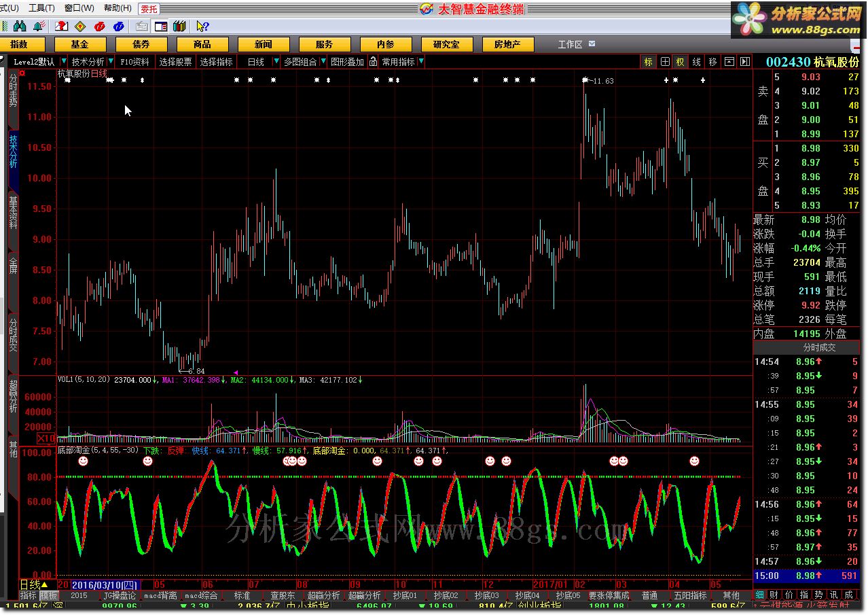The width and height of the screenshot is (868, 615).
Task: Click the gray clipboard toolbar icon
Action: pyautogui.click(x=142, y=27)
